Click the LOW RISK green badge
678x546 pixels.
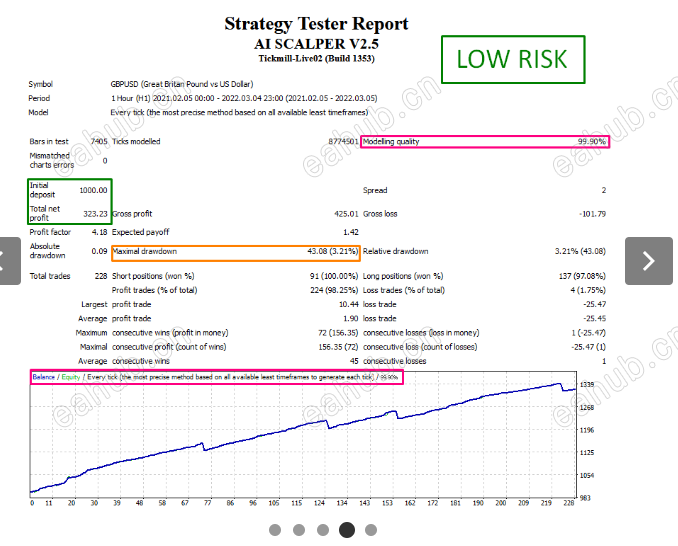pyautogui.click(x=511, y=59)
